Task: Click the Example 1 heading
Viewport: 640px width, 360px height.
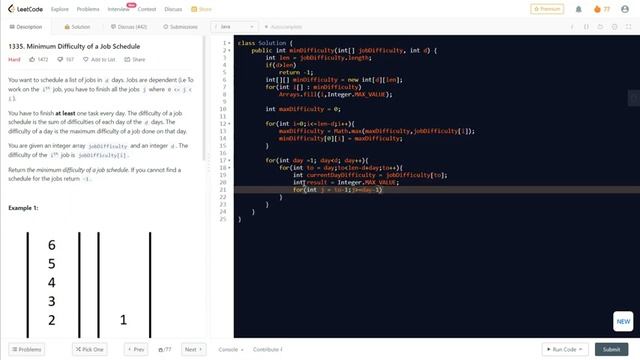Action: coord(23,208)
